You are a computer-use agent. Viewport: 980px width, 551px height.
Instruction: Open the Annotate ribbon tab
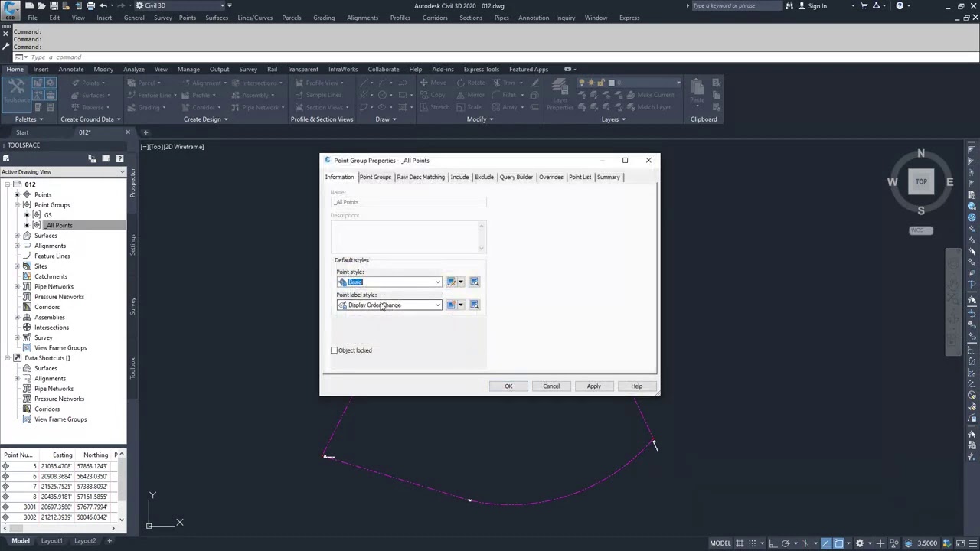tap(71, 69)
